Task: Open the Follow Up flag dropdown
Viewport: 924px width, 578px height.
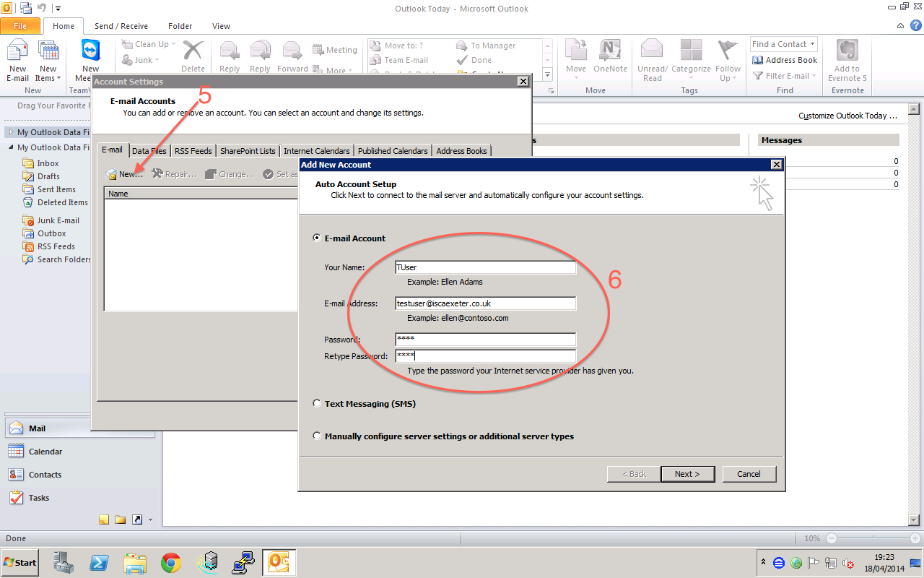Action: tap(728, 61)
